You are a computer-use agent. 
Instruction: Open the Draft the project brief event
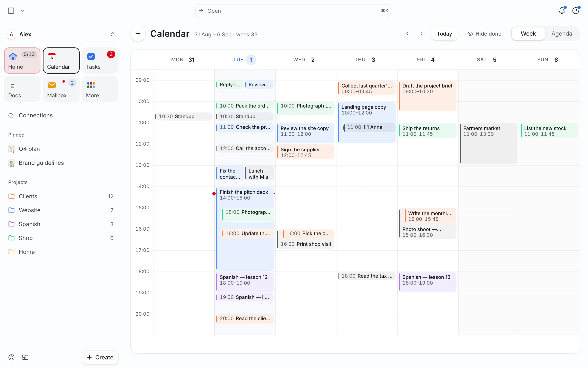coord(428,96)
